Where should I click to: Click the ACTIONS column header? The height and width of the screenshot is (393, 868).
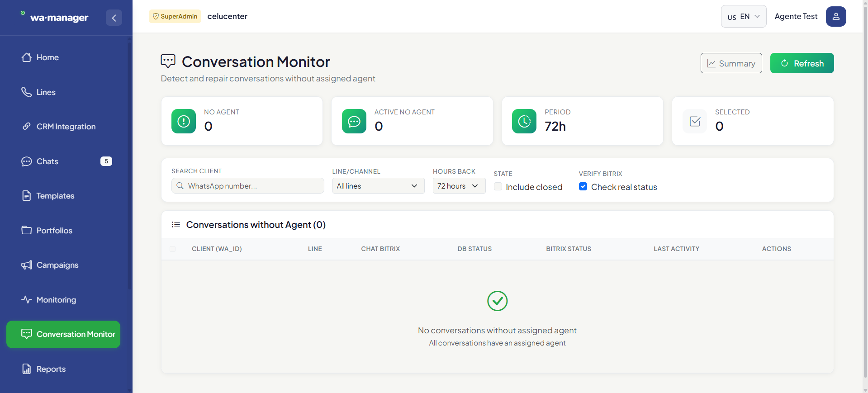point(777,249)
